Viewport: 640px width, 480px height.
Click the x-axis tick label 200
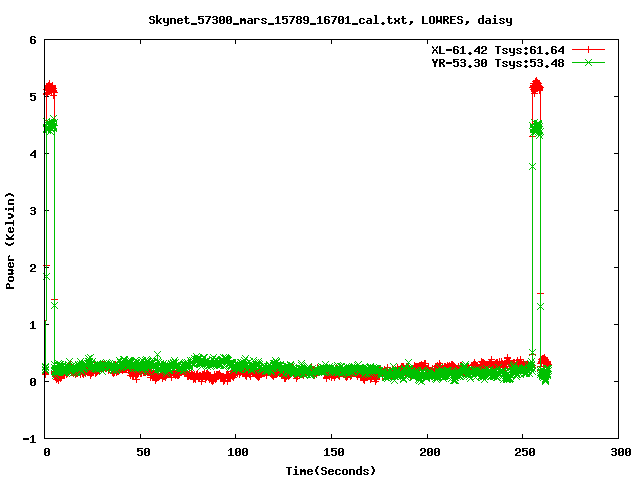[x=429, y=452]
